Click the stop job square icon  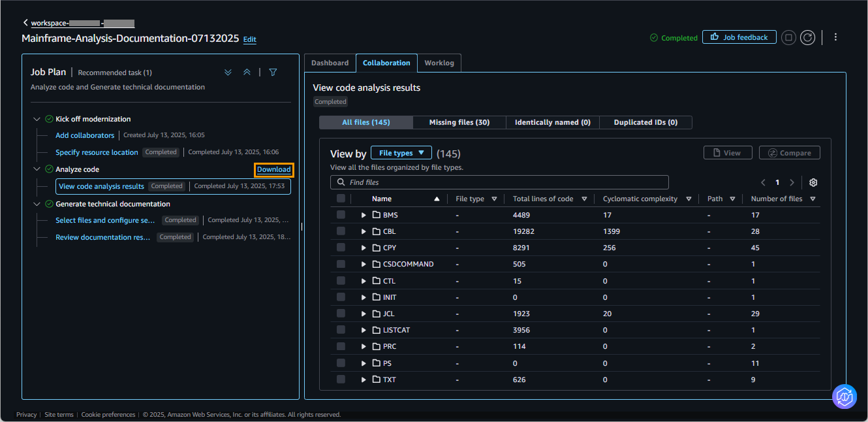[x=788, y=37]
